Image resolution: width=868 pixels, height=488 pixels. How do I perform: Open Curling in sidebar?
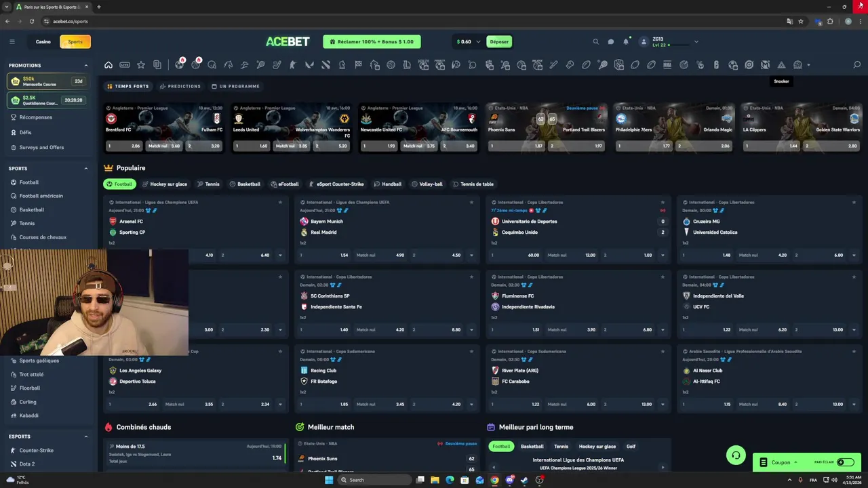28,402
